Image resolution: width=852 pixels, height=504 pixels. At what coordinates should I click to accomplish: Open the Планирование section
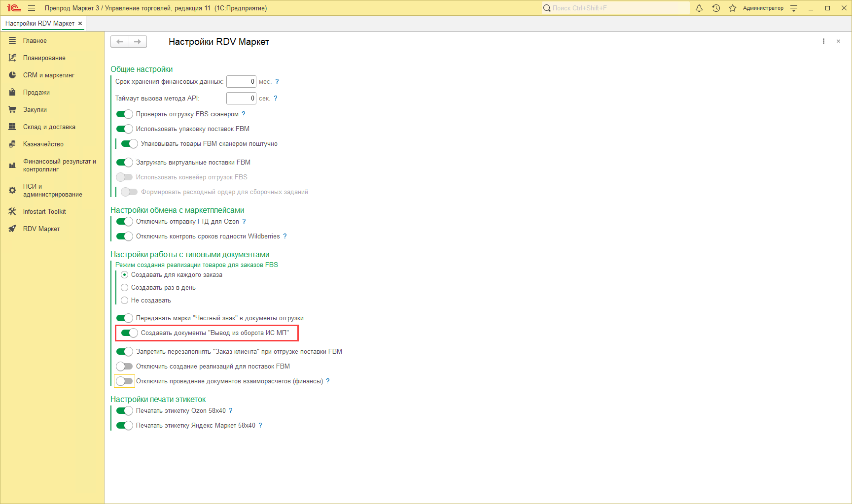pos(44,58)
